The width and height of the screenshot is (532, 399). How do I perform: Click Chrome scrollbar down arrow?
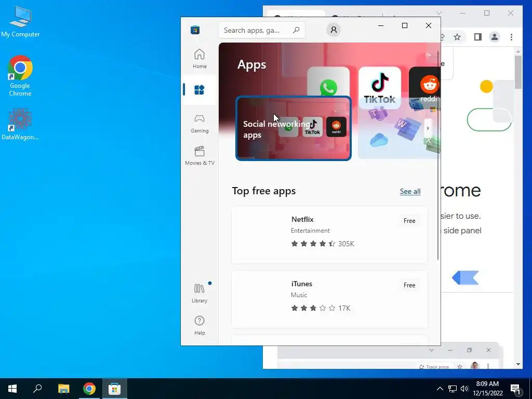[x=518, y=364]
